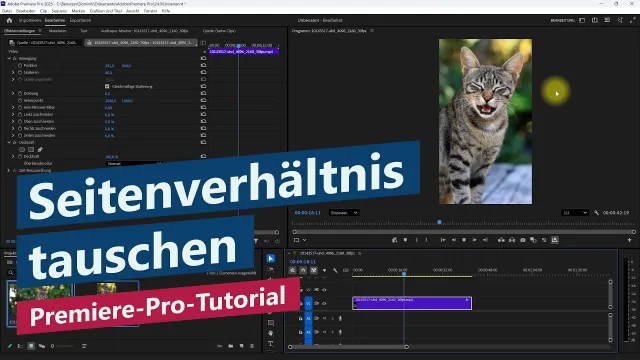The width and height of the screenshot is (640, 360).
Task: Collapse the Deckkraft effect group
Action: coord(9,142)
